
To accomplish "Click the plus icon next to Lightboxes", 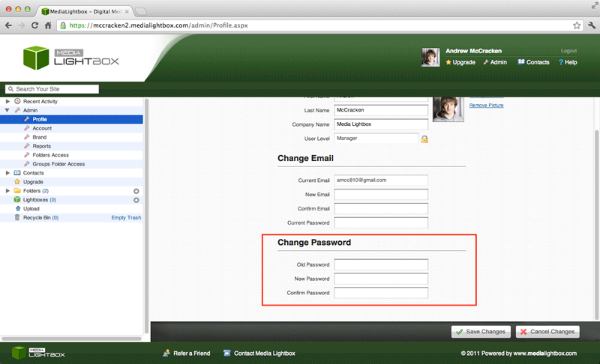I will coord(136,200).
